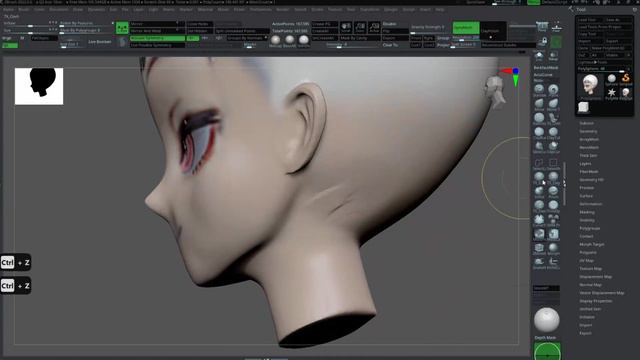Viewport: 640px width, 360px height.
Task: Expand the Subtool subpalette
Action: tap(587, 123)
